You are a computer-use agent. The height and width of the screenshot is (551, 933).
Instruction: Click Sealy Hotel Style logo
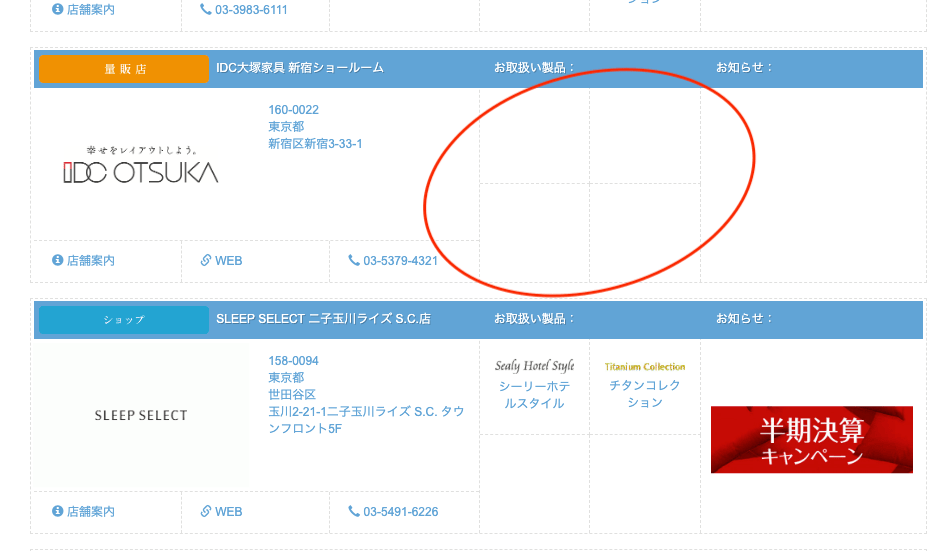coord(534,365)
